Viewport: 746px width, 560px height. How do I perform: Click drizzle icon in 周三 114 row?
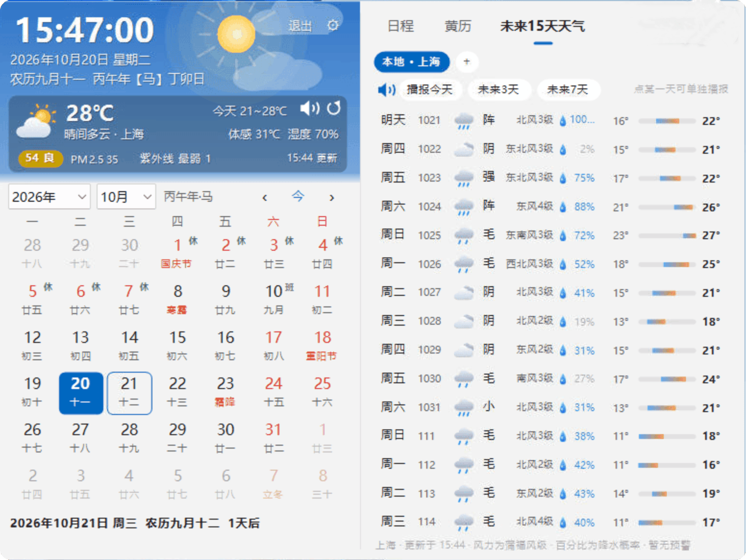464,522
